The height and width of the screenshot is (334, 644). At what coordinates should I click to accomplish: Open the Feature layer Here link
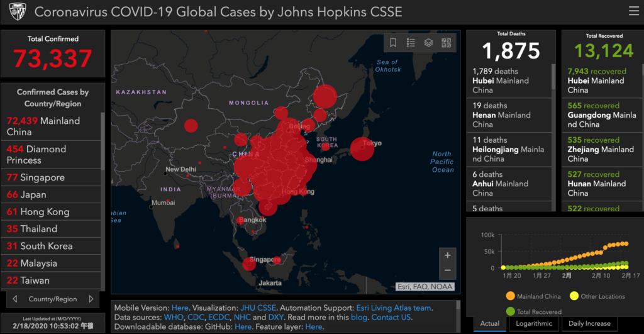(x=314, y=326)
